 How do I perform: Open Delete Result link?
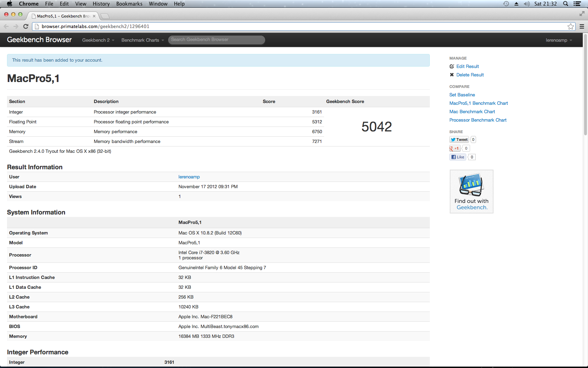[470, 75]
